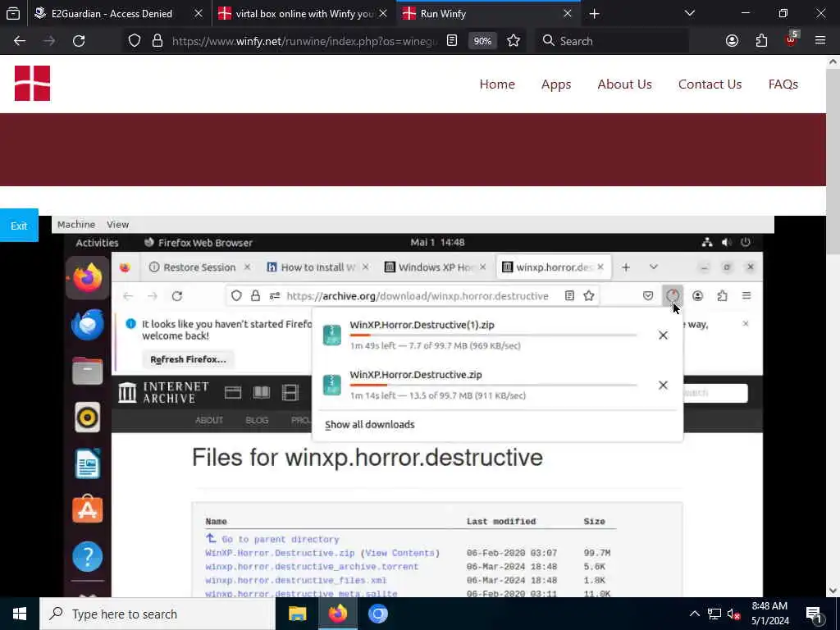840x630 pixels.
Task: Open Windows Start menu
Action: (20, 614)
